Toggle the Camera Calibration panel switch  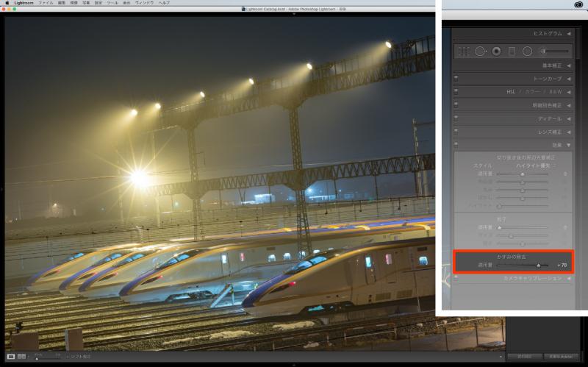click(456, 278)
